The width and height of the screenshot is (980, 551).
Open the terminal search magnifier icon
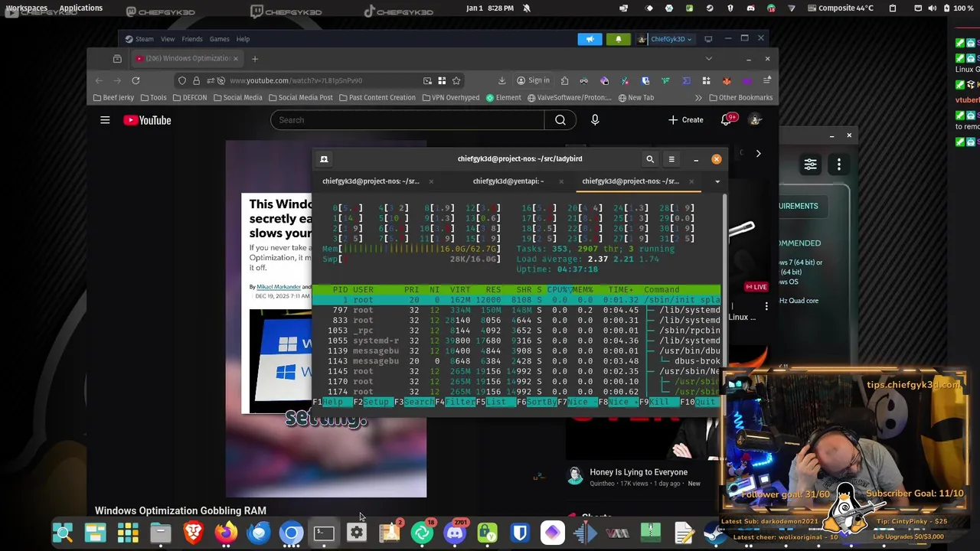click(650, 159)
